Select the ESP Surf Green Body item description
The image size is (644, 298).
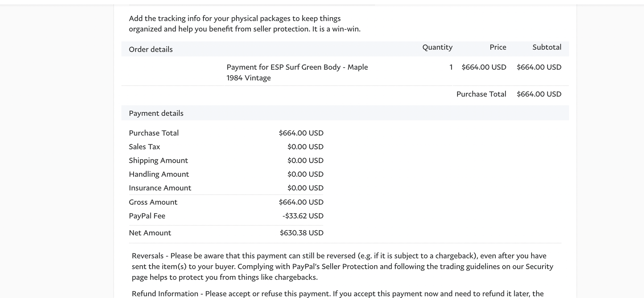coord(297,72)
